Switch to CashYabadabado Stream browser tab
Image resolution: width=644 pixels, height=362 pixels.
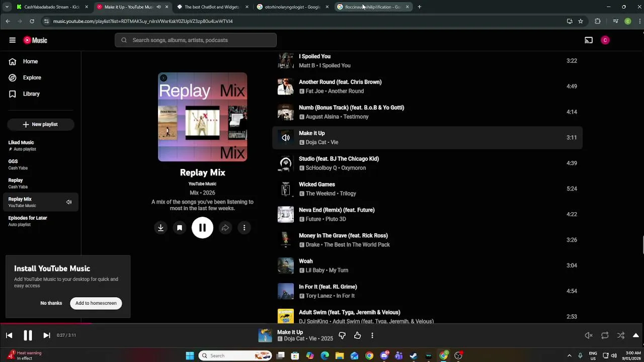[52, 7]
